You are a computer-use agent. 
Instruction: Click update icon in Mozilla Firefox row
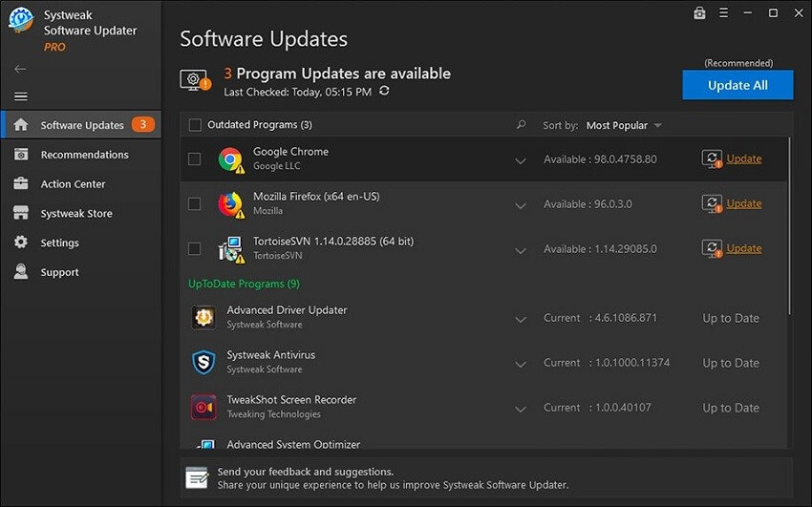click(x=712, y=203)
